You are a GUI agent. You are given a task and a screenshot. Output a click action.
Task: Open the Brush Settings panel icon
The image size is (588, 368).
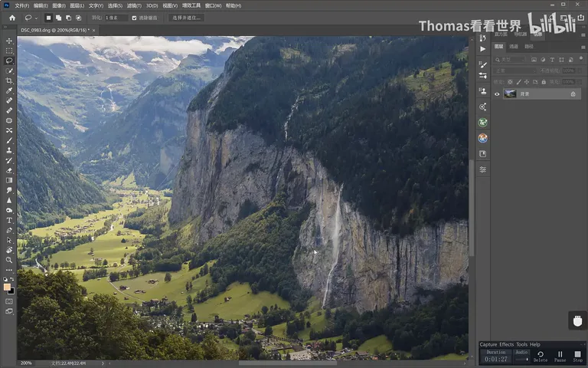[482, 65]
